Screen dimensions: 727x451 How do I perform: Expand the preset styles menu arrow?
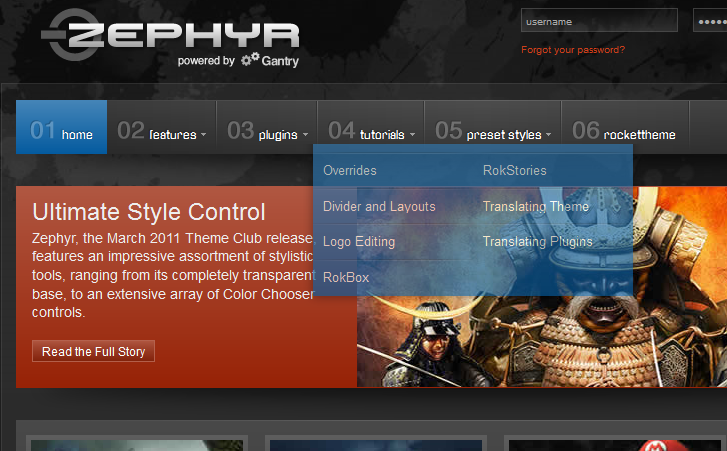point(548,135)
